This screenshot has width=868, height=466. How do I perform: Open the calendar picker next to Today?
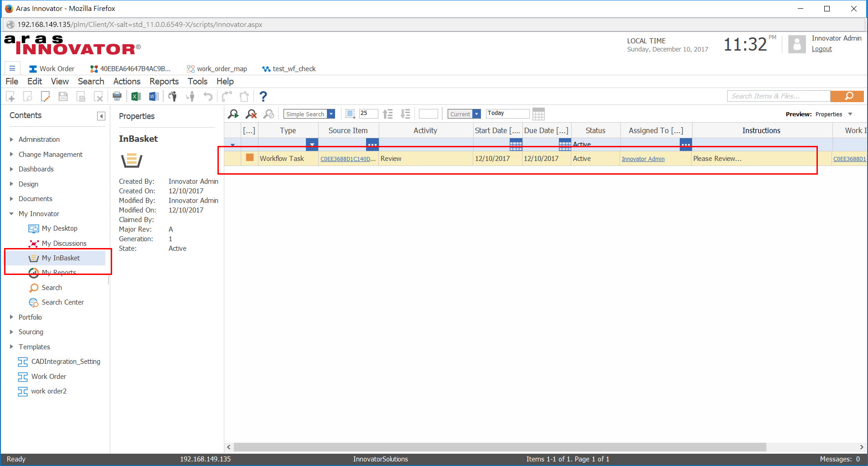pyautogui.click(x=538, y=114)
